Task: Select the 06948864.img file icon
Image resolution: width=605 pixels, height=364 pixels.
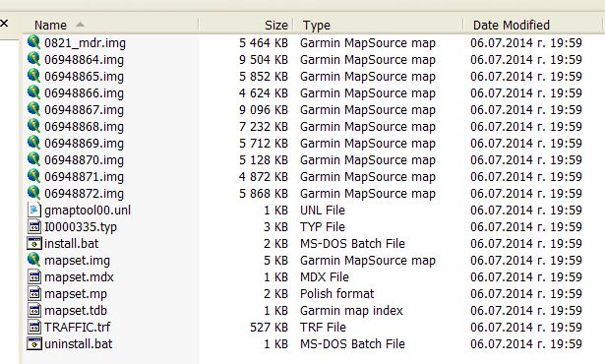Action: (x=34, y=59)
